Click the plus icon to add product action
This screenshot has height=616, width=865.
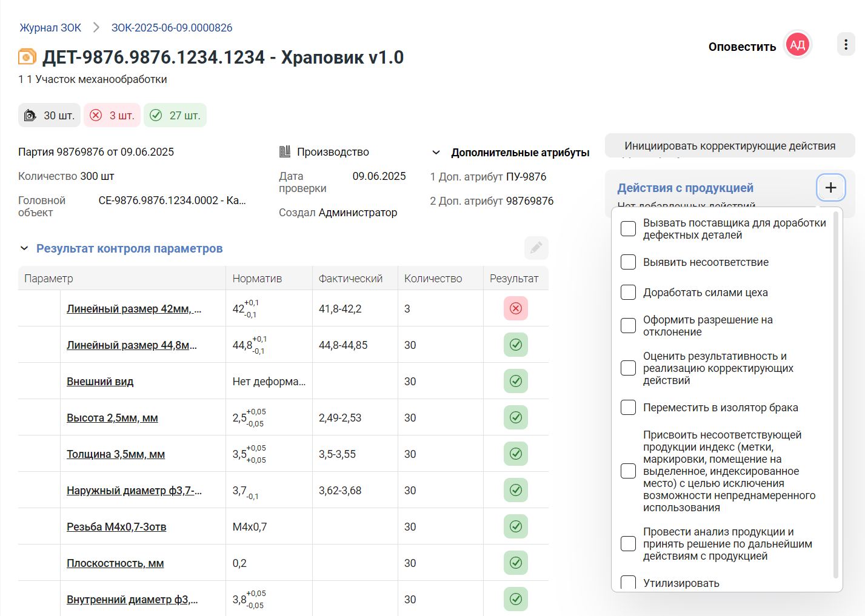click(830, 188)
